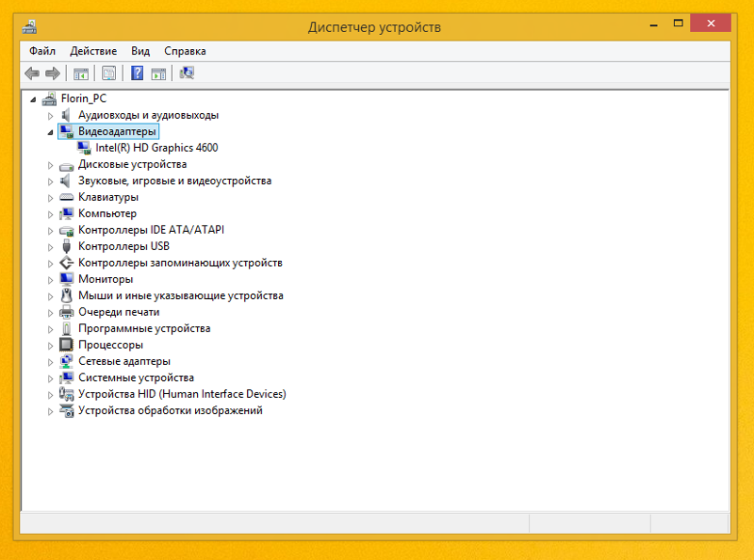Collapse the Florin_PC root node
Screen dimensions: 754x560
tap(33, 100)
